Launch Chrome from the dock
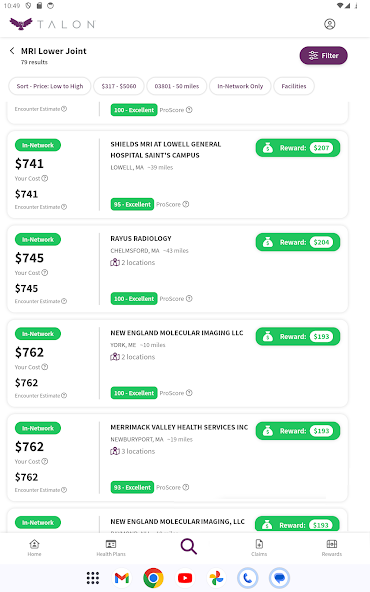This screenshot has height=592, width=370. point(153,578)
